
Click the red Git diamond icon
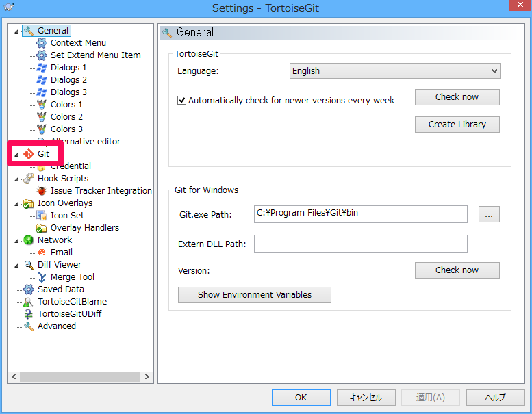[28, 154]
